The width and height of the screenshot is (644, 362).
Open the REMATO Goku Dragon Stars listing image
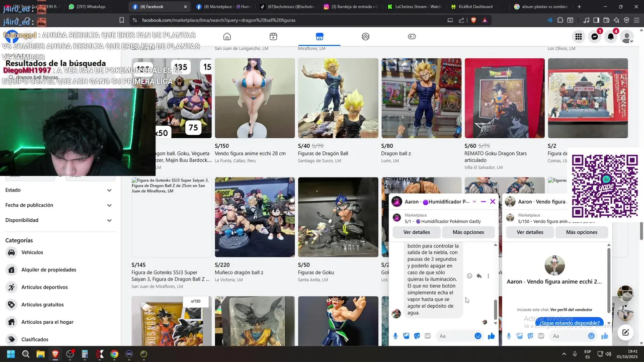point(505,98)
